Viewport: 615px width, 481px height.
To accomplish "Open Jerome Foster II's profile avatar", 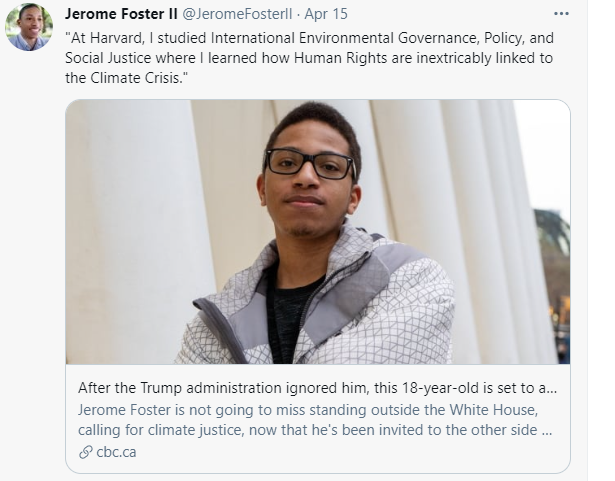I will tap(28, 27).
